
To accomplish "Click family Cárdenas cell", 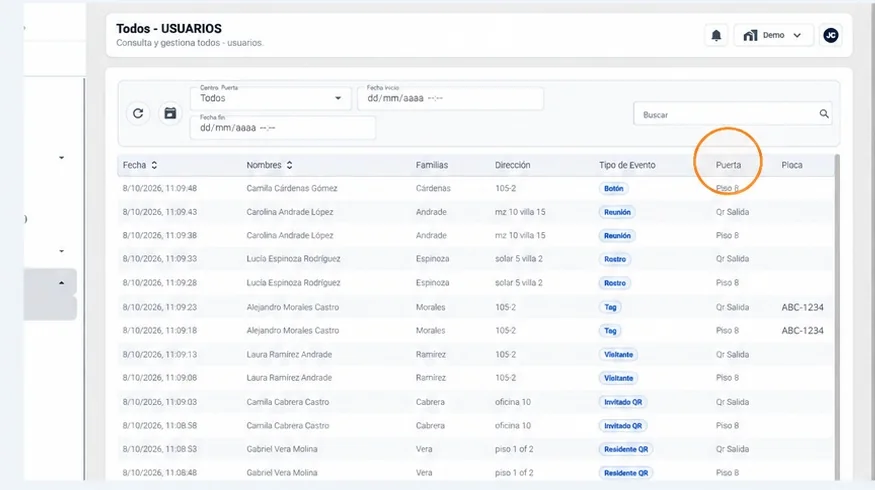I will tap(432, 188).
